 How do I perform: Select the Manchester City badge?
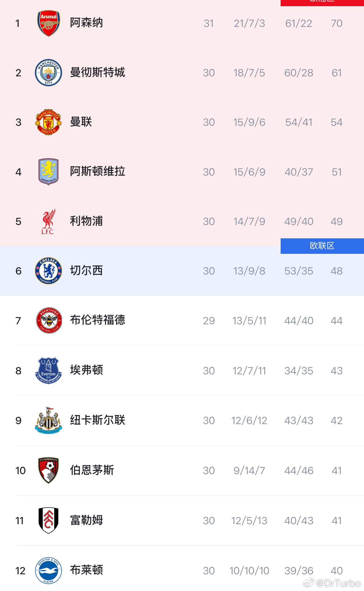pyautogui.click(x=48, y=73)
